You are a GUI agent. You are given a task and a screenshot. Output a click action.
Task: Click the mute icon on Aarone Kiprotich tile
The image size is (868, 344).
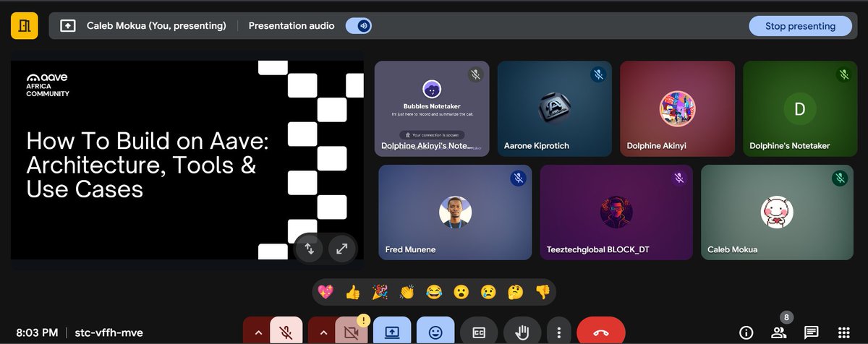(598, 74)
